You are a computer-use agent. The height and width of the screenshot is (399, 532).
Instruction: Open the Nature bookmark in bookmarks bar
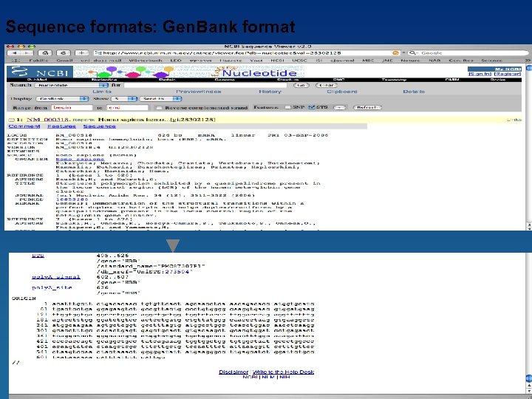[x=410, y=61]
